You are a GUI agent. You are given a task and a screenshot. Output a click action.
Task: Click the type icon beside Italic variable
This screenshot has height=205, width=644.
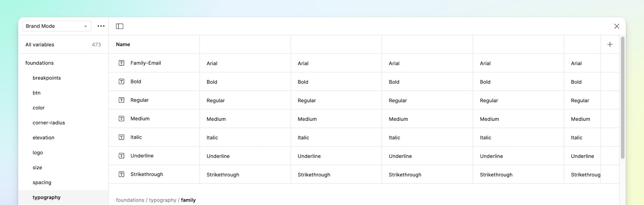tap(121, 137)
